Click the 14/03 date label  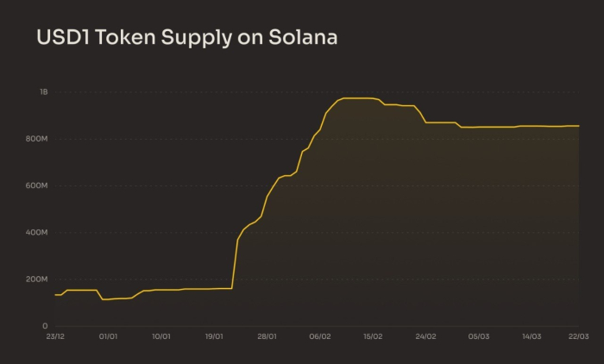pos(532,336)
